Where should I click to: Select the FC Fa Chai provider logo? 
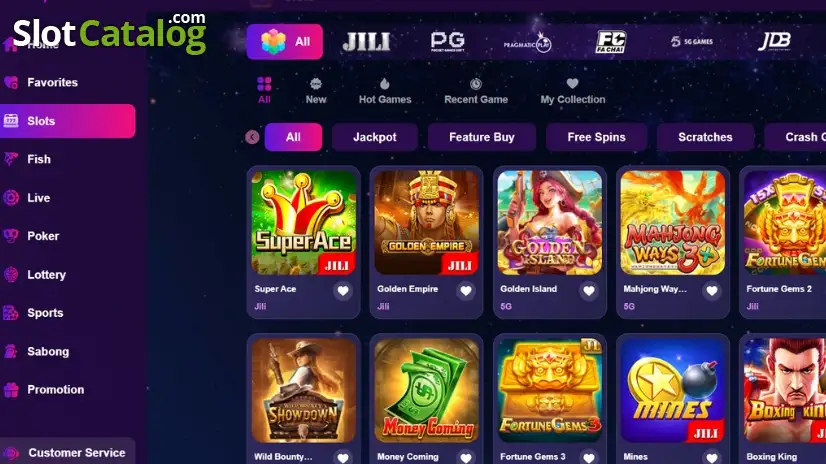tap(611, 42)
